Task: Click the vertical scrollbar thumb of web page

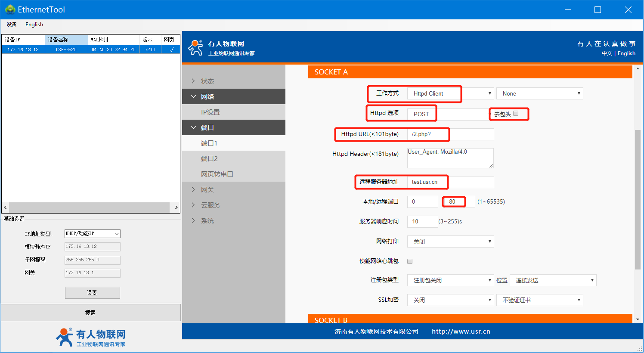Action: coord(638,198)
